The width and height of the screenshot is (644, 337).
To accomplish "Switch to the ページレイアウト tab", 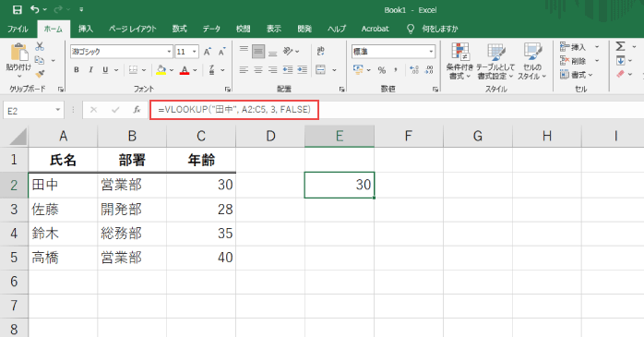I will tap(133, 29).
